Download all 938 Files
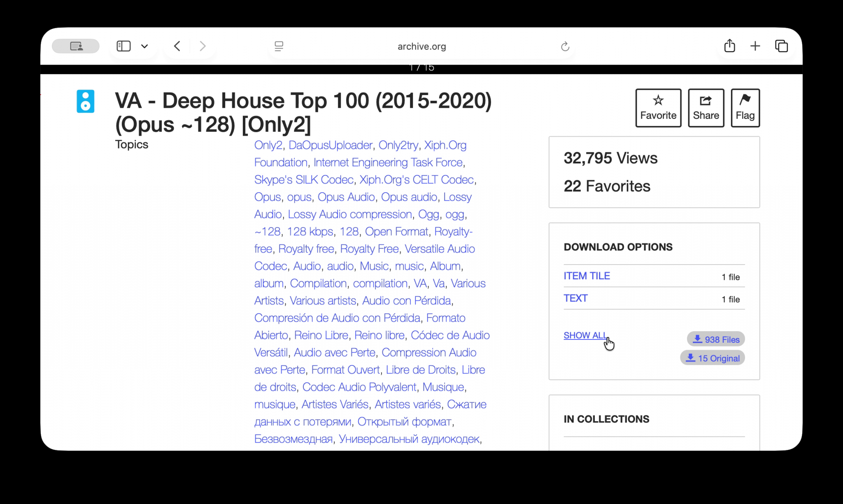The image size is (843, 504). click(x=716, y=339)
